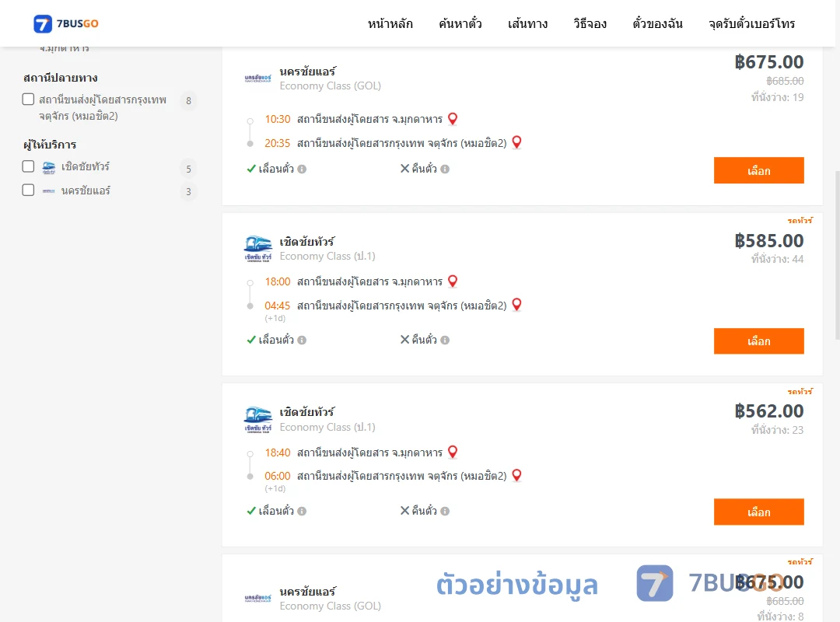The width and height of the screenshot is (840, 622).
Task: Click คืนตั๋ว info icon on 10:30 trip
Action: (445, 169)
